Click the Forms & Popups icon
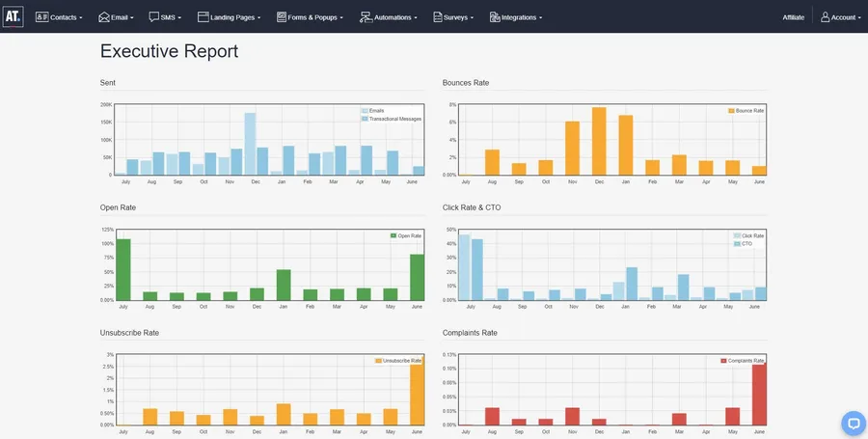 [x=282, y=17]
